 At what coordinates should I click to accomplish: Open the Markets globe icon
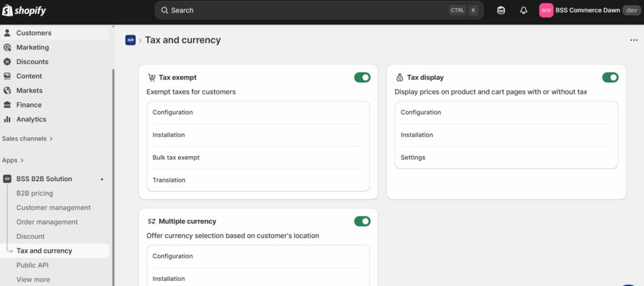pos(7,91)
